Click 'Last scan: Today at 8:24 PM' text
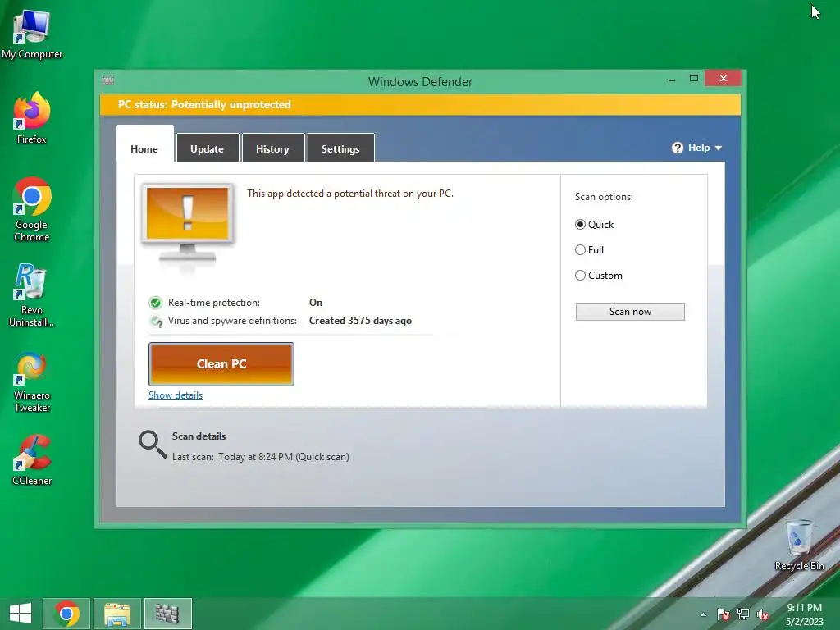 click(x=260, y=457)
